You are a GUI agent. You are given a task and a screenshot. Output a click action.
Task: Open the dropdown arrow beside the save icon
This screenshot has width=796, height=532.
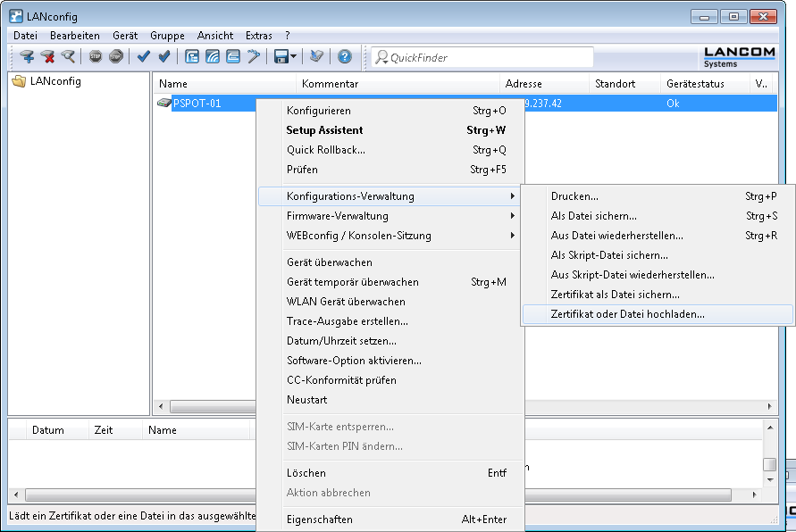point(294,57)
